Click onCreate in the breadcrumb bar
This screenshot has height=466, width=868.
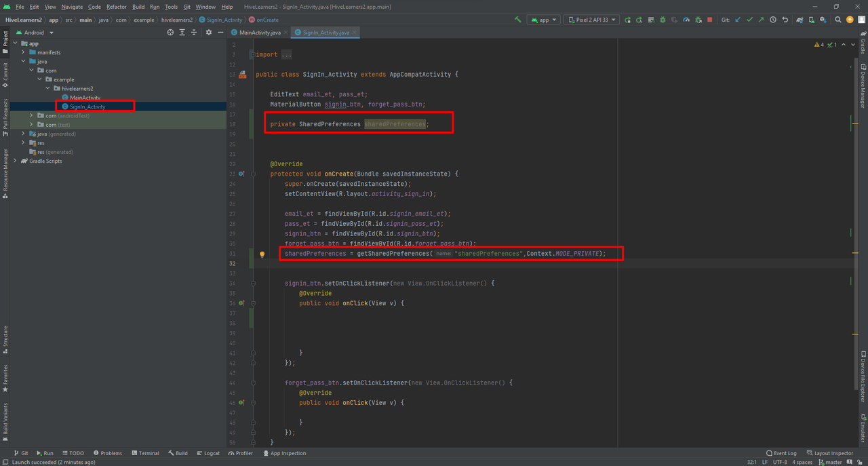point(264,20)
